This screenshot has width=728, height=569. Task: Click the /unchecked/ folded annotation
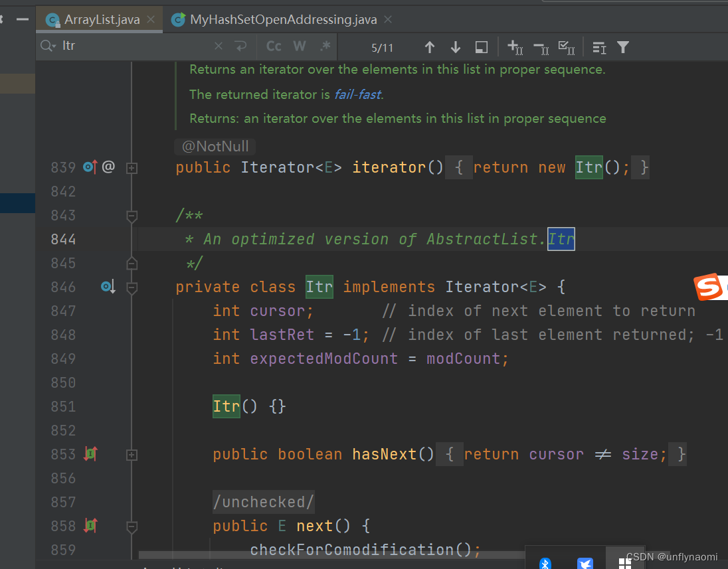point(263,502)
